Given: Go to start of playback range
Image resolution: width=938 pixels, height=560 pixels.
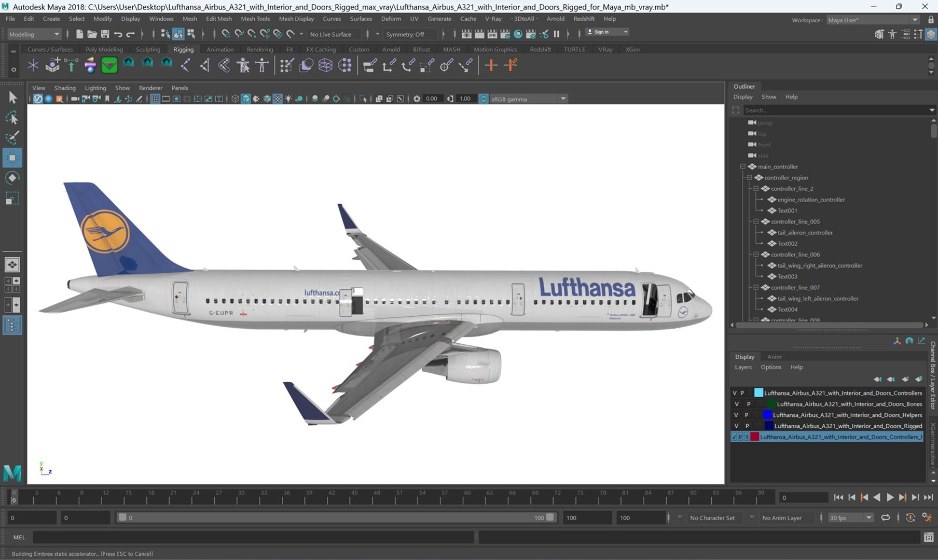Looking at the screenshot, I should pyautogui.click(x=838, y=497).
